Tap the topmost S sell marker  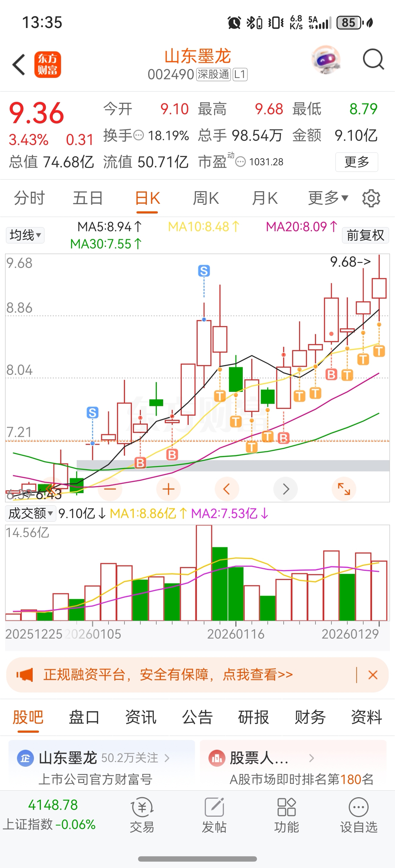[204, 271]
